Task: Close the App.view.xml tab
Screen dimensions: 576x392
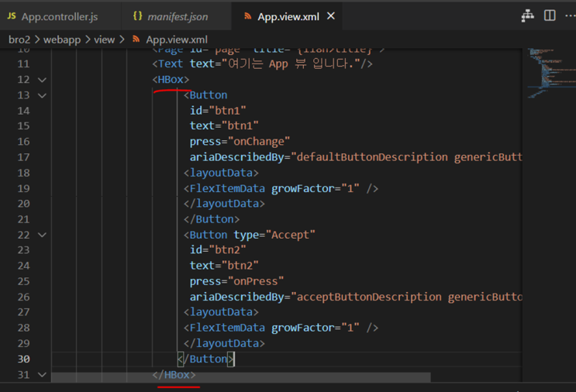Action: click(x=330, y=16)
